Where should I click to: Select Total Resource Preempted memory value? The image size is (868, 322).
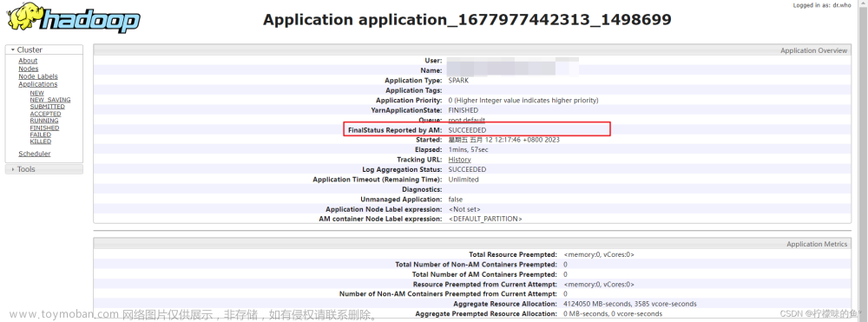pyautogui.click(x=599, y=254)
